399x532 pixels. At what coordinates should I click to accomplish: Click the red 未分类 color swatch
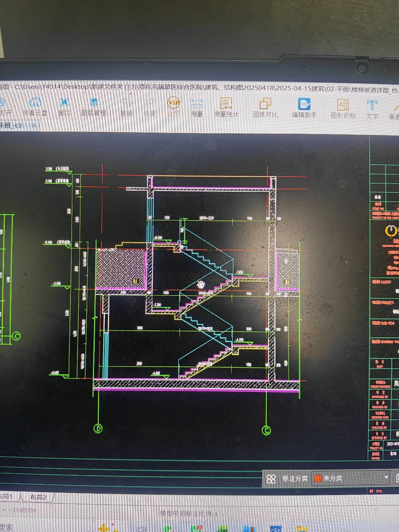click(x=318, y=478)
